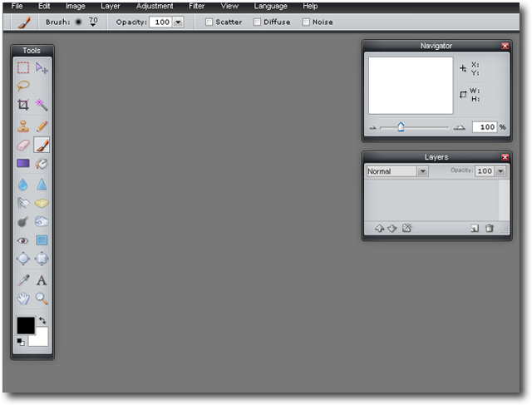Select the Dodge tool
Image resolution: width=532 pixels, height=405 pixels.
23,222
